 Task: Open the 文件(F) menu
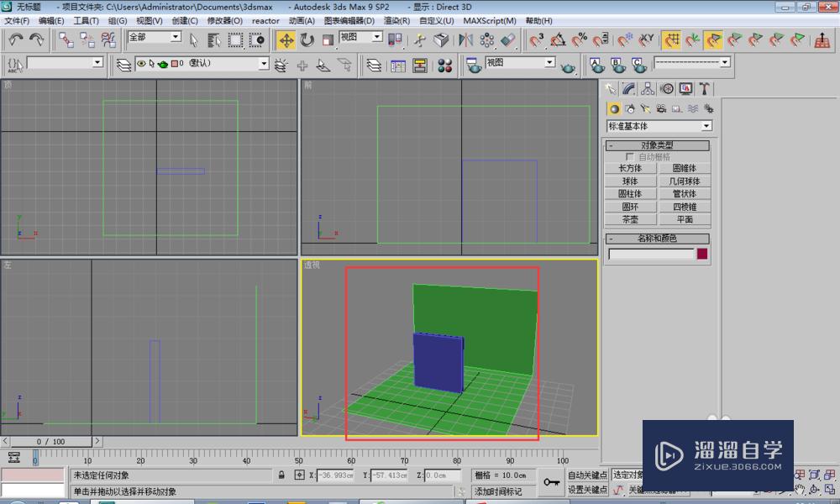coord(17,21)
